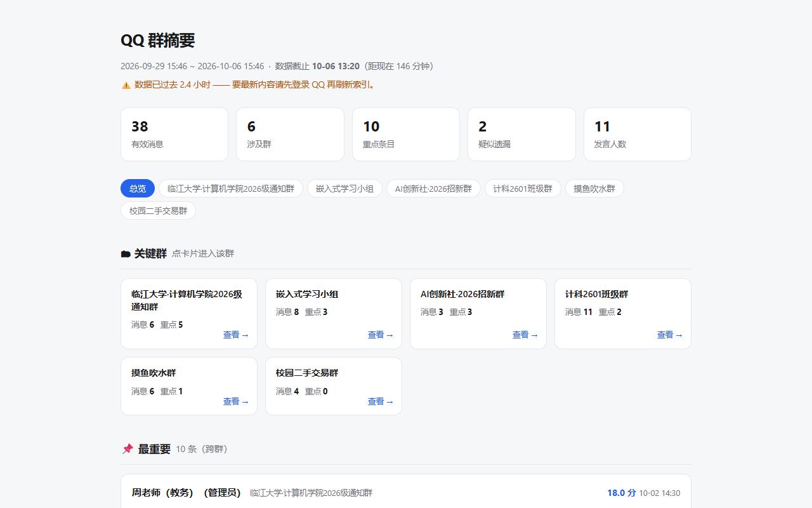Click the 数据截止 10-06 13:20 timestamp text
Image resolution: width=812 pixels, height=508 pixels.
(317, 66)
